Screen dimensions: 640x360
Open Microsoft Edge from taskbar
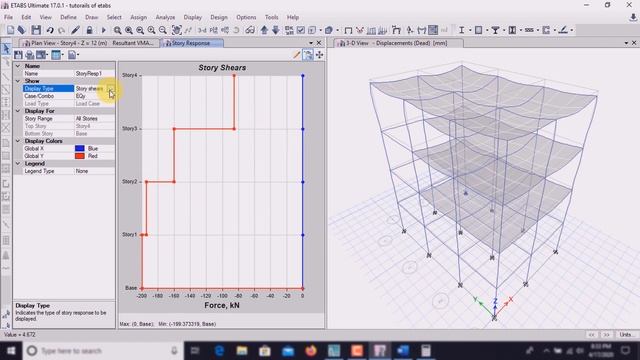219,351
